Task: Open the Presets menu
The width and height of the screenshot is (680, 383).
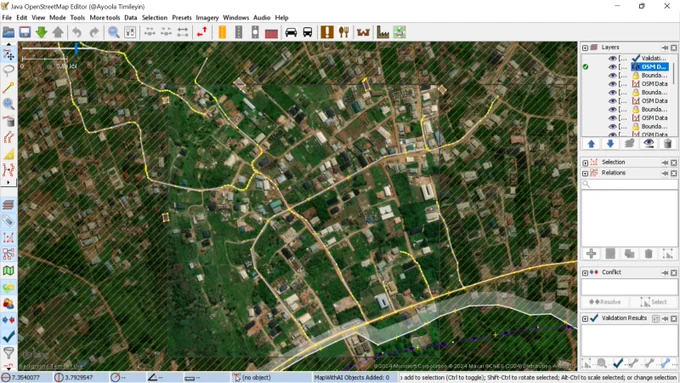Action: (x=181, y=18)
